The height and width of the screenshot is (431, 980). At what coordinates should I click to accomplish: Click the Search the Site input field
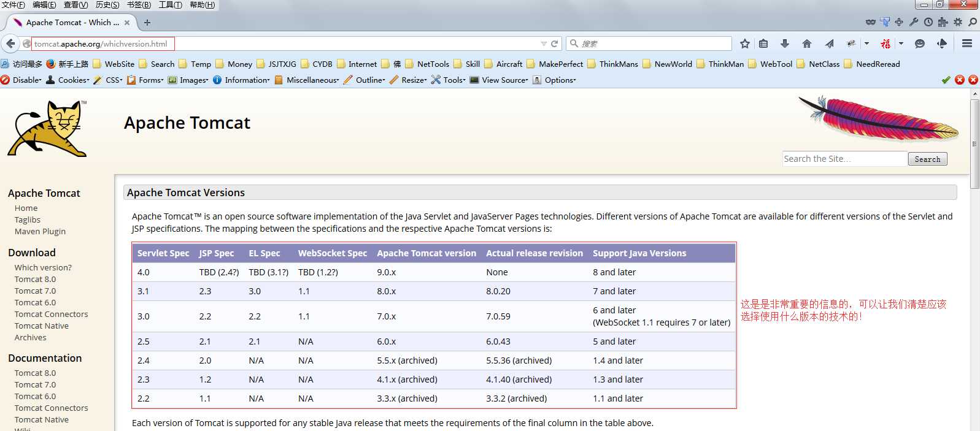[x=844, y=159]
